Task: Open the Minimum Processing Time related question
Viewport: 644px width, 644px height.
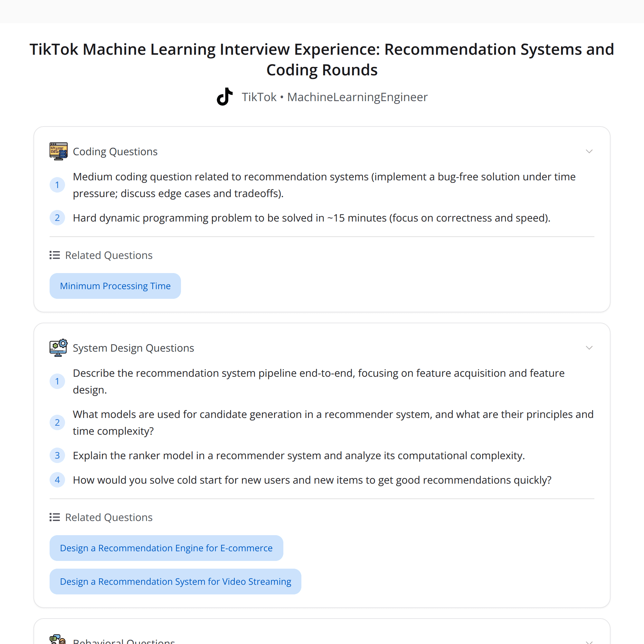Action: [115, 286]
